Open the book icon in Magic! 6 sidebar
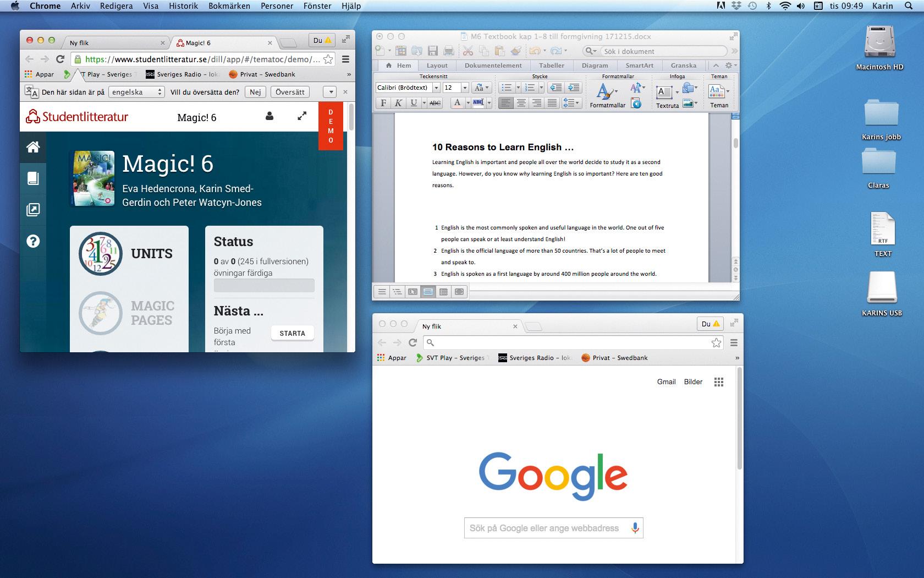The image size is (924, 578). coord(33,178)
